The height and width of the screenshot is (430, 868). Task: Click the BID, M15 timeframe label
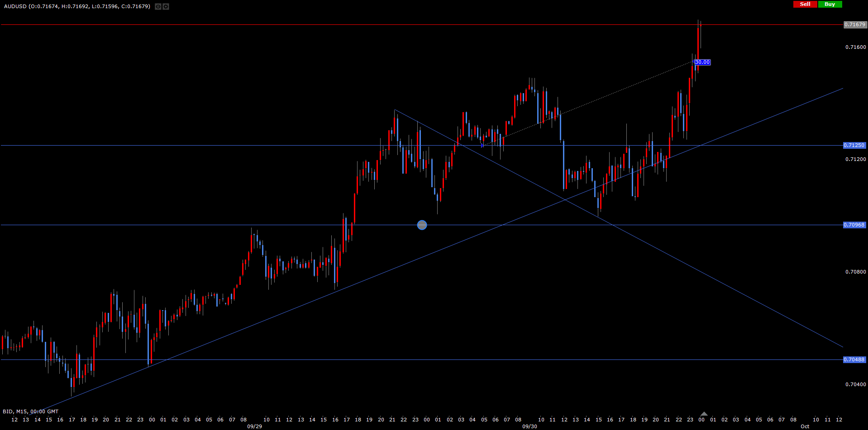point(30,411)
